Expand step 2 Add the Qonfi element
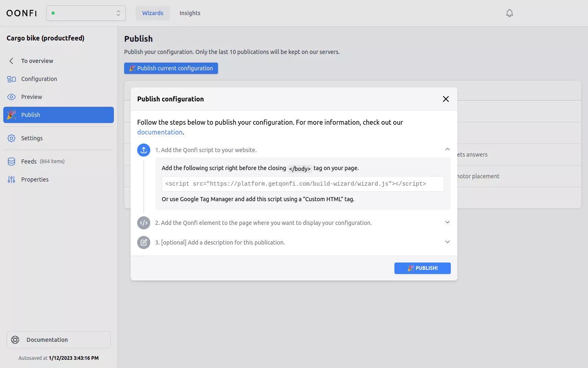The image size is (588, 368). [448, 222]
